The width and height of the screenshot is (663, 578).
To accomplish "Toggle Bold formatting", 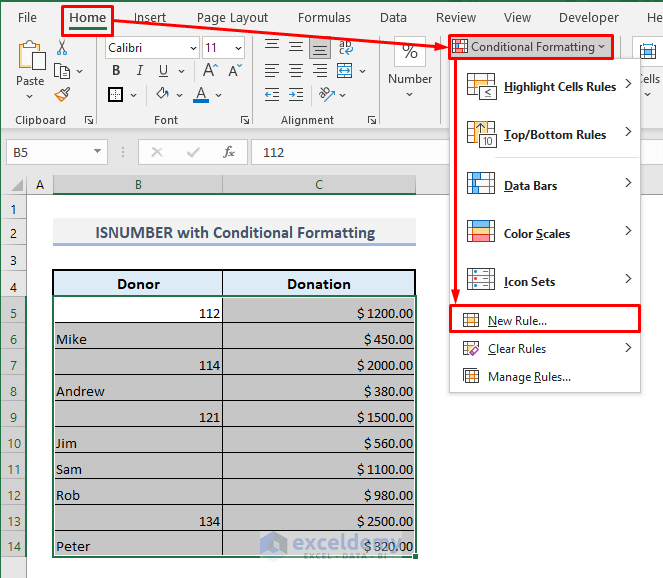I will click(x=116, y=71).
